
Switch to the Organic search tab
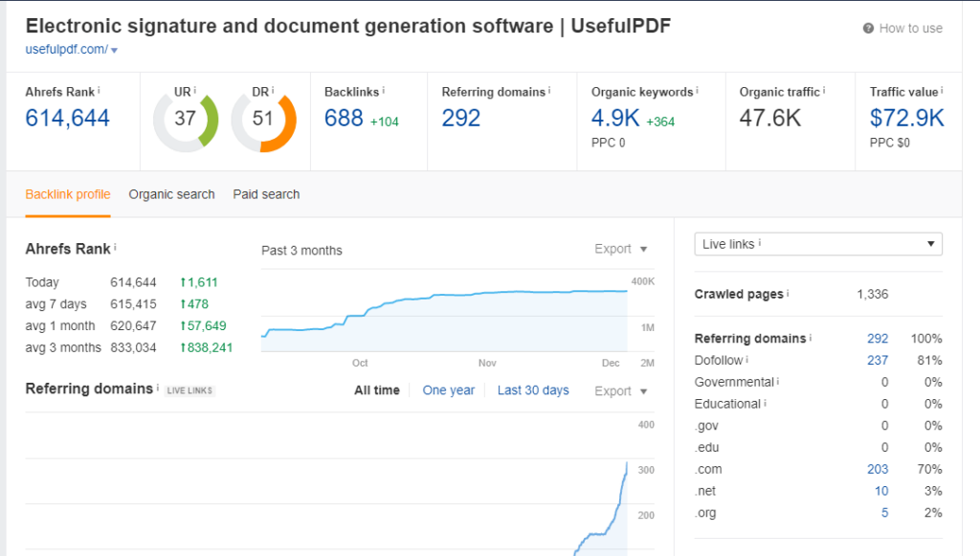click(172, 194)
